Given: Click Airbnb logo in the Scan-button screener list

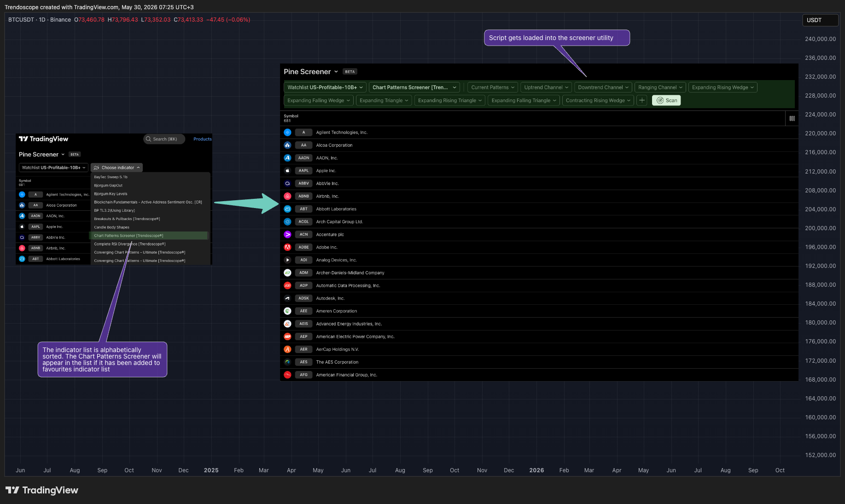Looking at the screenshot, I should coord(287,197).
